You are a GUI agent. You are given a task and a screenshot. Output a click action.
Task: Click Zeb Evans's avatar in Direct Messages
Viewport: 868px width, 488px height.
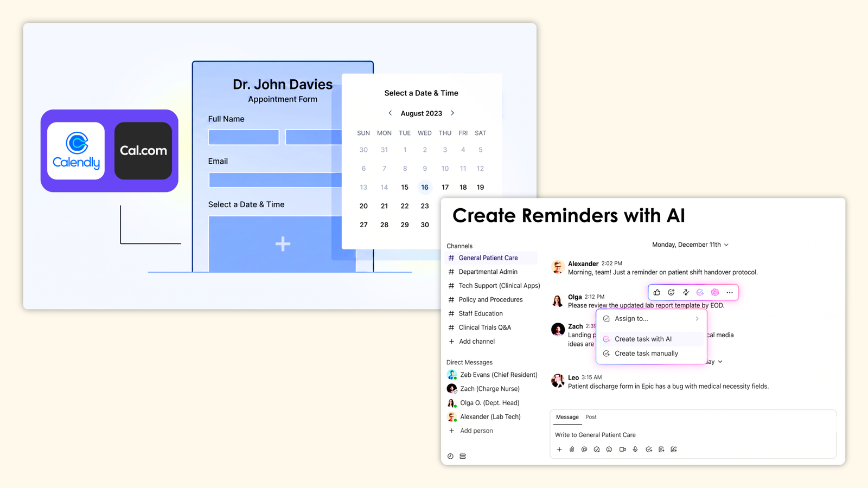[452, 375]
